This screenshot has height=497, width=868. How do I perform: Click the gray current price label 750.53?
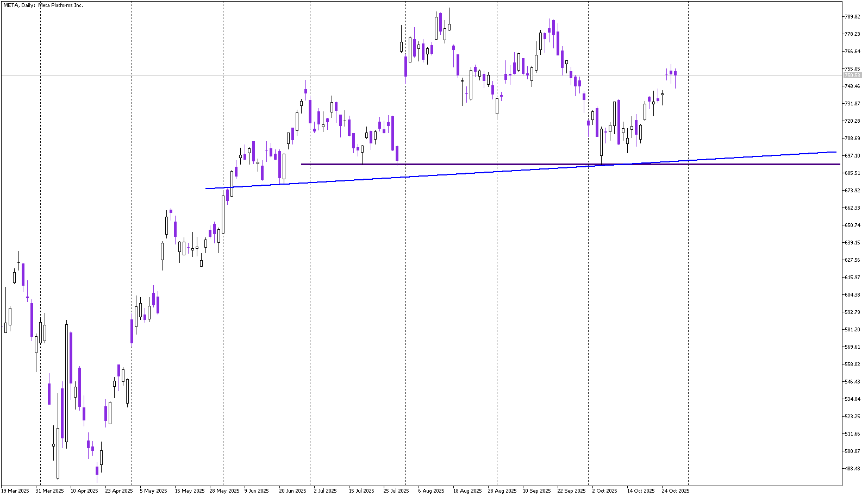(x=852, y=76)
